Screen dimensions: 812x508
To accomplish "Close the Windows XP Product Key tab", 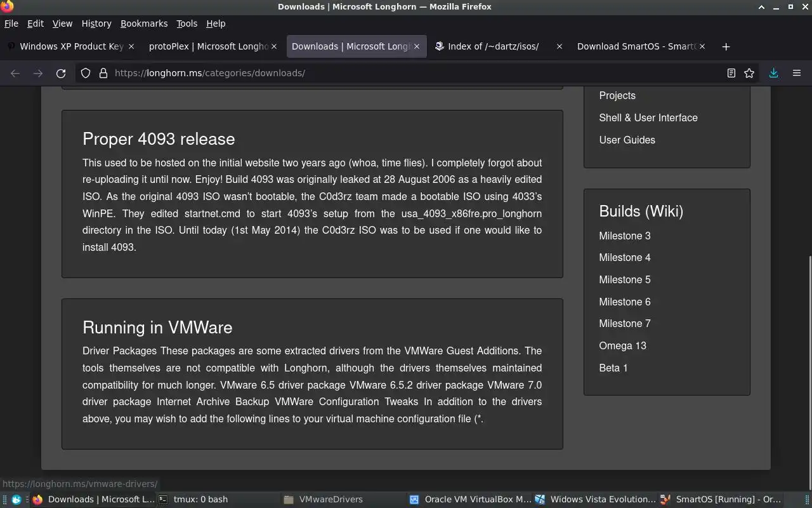I will (131, 46).
